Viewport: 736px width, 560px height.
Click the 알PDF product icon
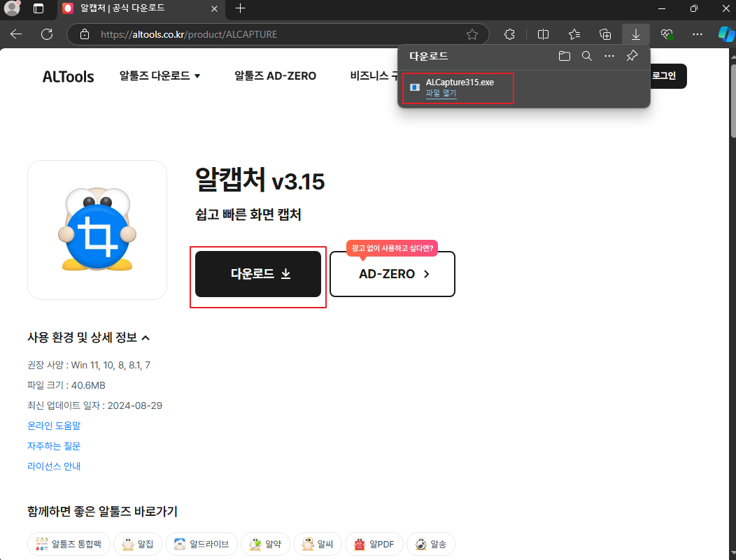click(360, 544)
